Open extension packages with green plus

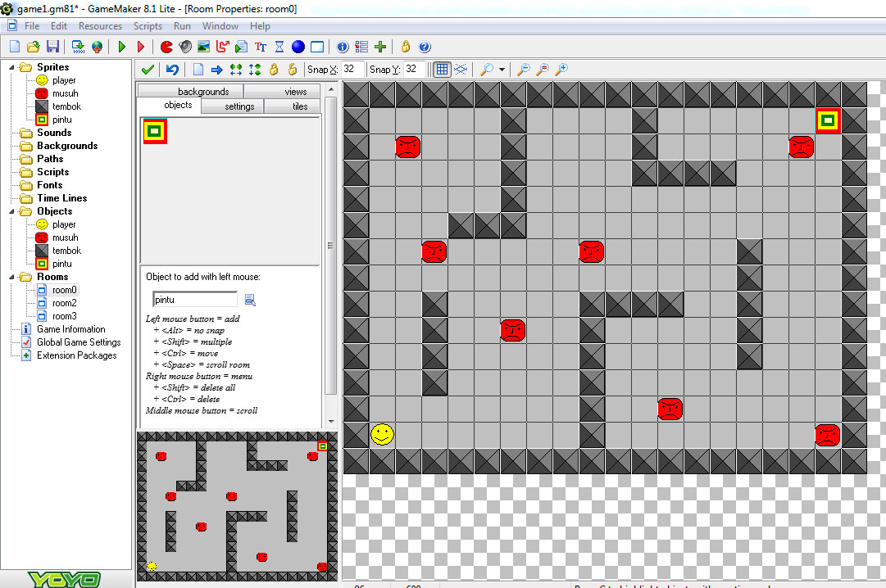380,47
